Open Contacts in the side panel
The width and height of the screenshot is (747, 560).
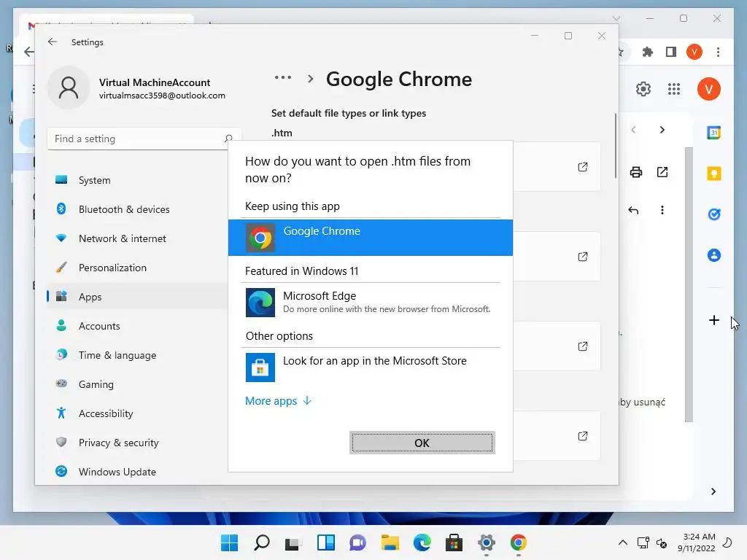(x=713, y=255)
